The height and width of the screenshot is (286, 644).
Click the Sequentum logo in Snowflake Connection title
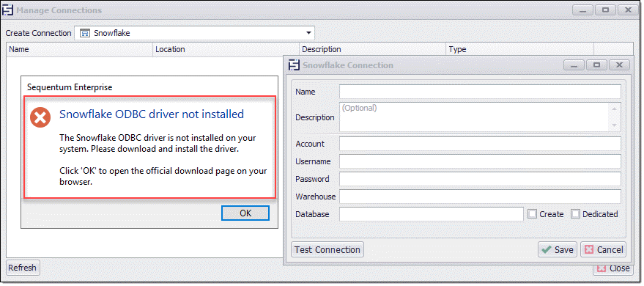pyautogui.click(x=294, y=65)
